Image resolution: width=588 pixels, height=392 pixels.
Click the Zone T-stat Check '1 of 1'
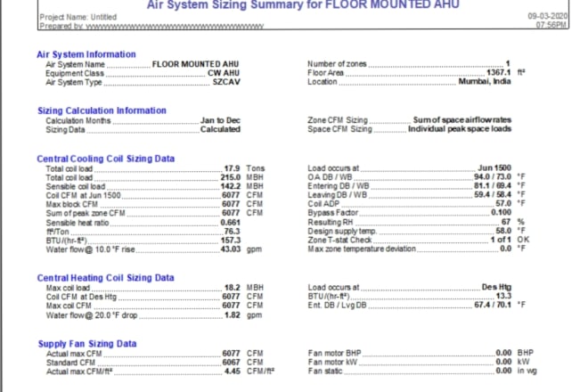(501, 240)
